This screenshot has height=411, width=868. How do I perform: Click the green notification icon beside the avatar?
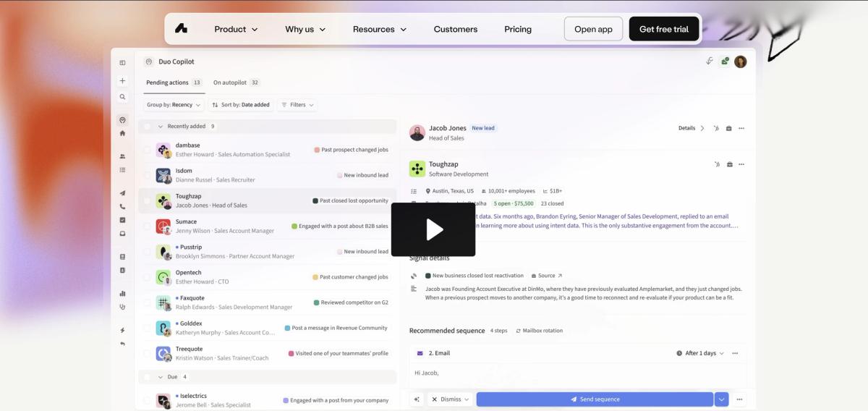(725, 62)
